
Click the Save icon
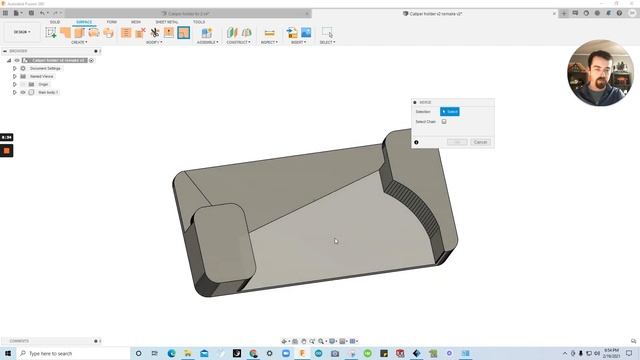point(31,13)
